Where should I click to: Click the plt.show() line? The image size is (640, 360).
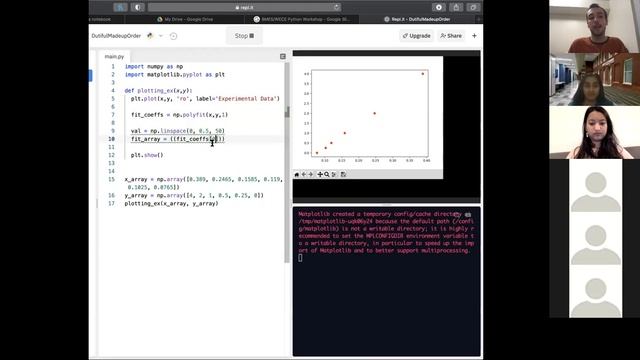coord(147,155)
